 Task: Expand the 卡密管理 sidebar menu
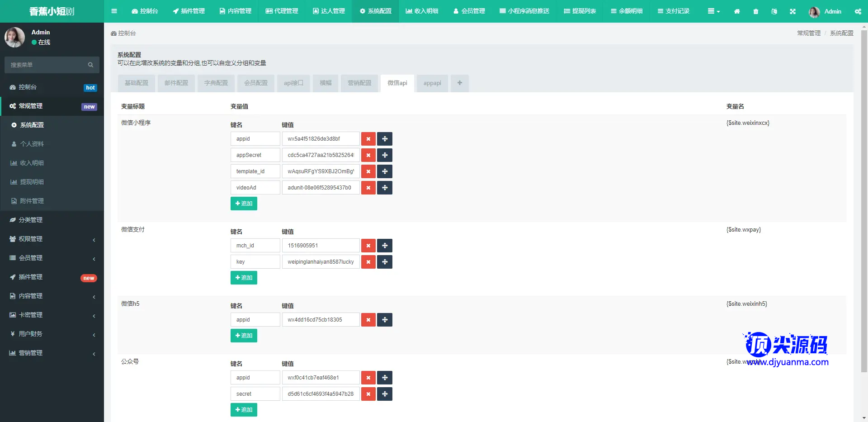[52, 315]
